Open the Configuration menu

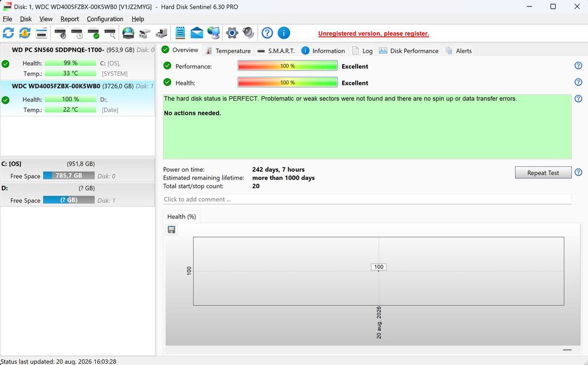(x=105, y=19)
